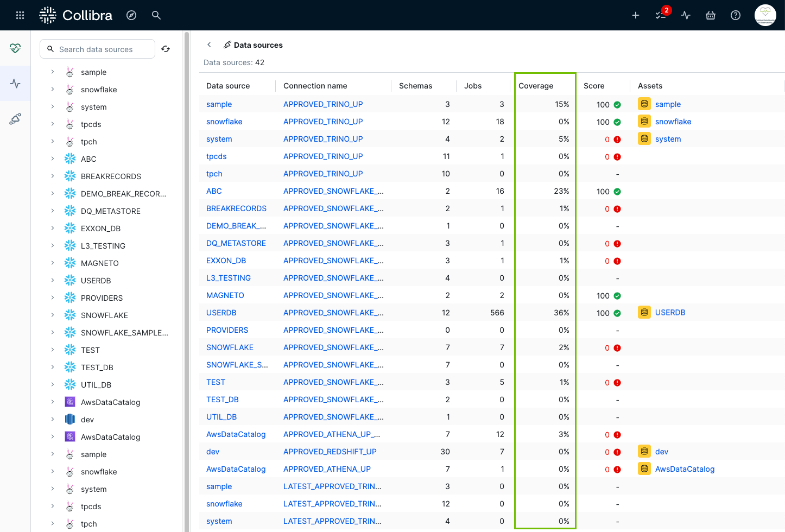Screen dimensions: 785x532
Task: Click refresh icon beside search data sources field
Action: tap(166, 49)
